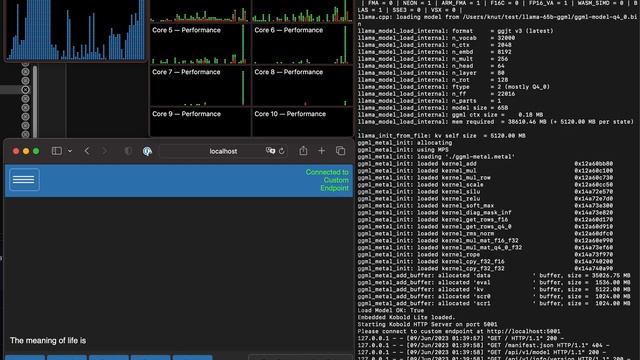Select the Core 8 — Performance graph
The height and width of the screenshot is (360, 640).
click(x=302, y=86)
